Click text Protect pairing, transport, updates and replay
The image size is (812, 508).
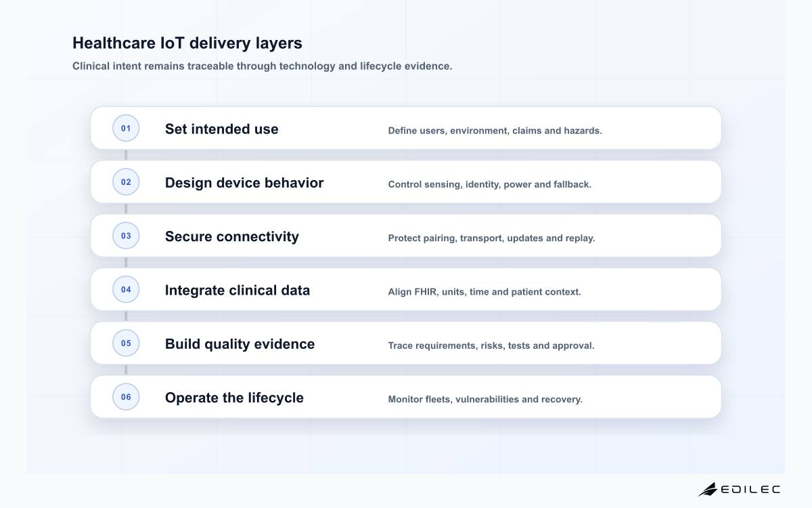click(491, 238)
